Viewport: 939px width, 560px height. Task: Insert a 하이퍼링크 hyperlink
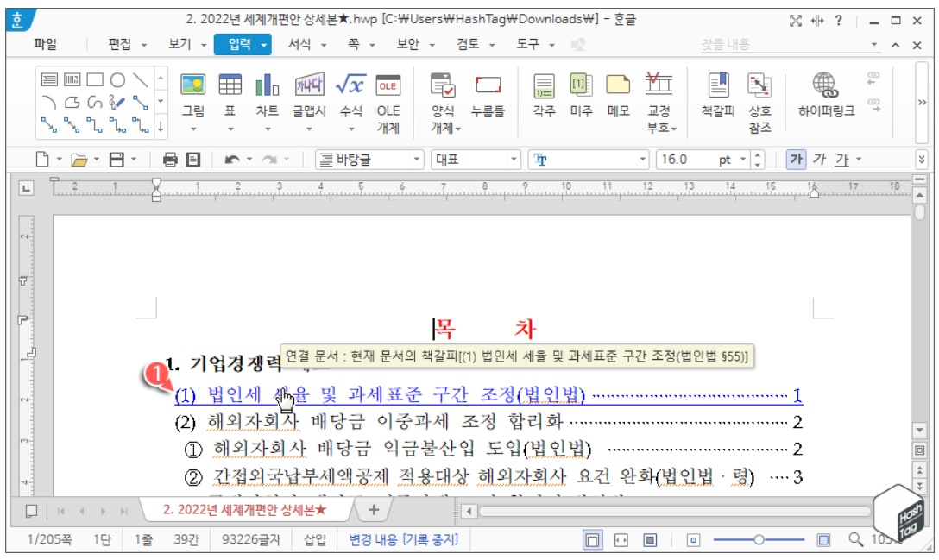pos(827,95)
